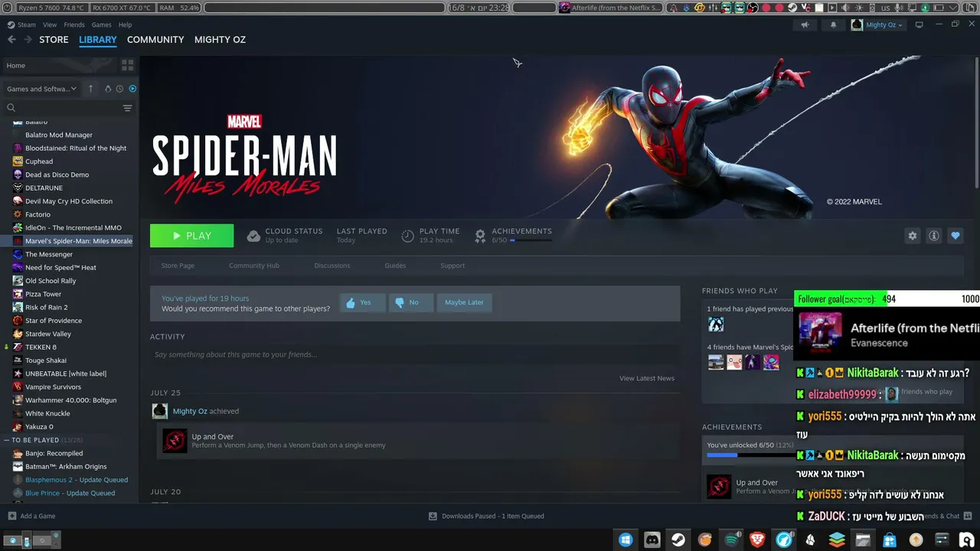980x551 pixels.
Task: Open the Mighty Oz account dropdown
Action: click(877, 24)
